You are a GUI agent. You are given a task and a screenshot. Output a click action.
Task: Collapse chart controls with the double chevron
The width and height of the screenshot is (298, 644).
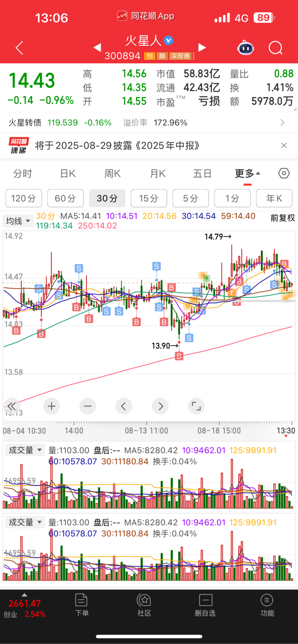click(12, 406)
